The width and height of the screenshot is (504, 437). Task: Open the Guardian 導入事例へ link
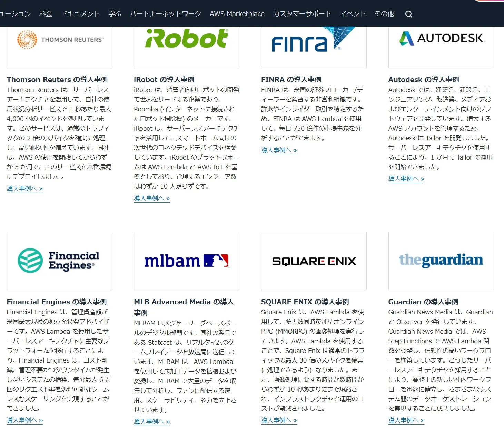(x=406, y=420)
